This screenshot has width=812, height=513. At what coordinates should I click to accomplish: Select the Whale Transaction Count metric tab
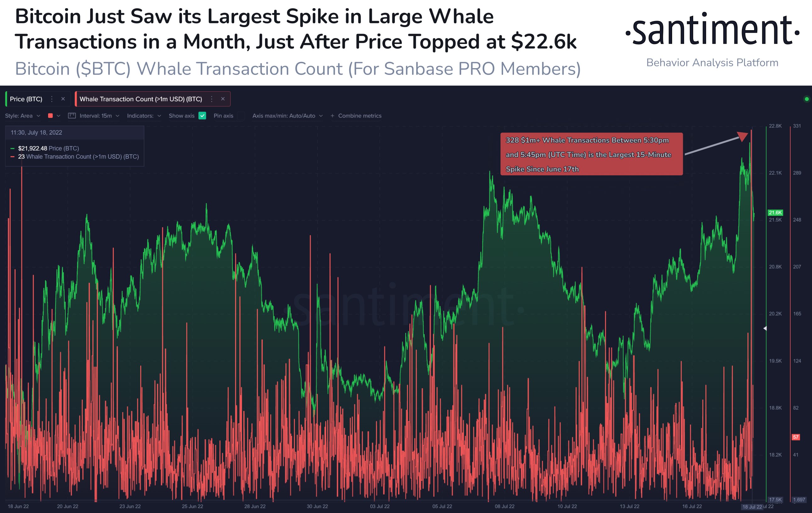(141, 99)
